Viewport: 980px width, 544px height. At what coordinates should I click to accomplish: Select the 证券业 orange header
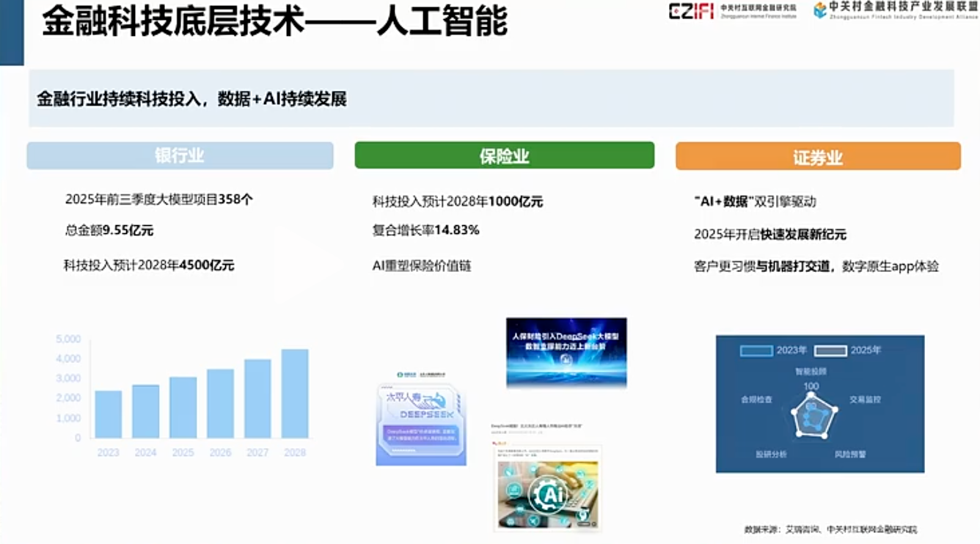click(x=818, y=157)
